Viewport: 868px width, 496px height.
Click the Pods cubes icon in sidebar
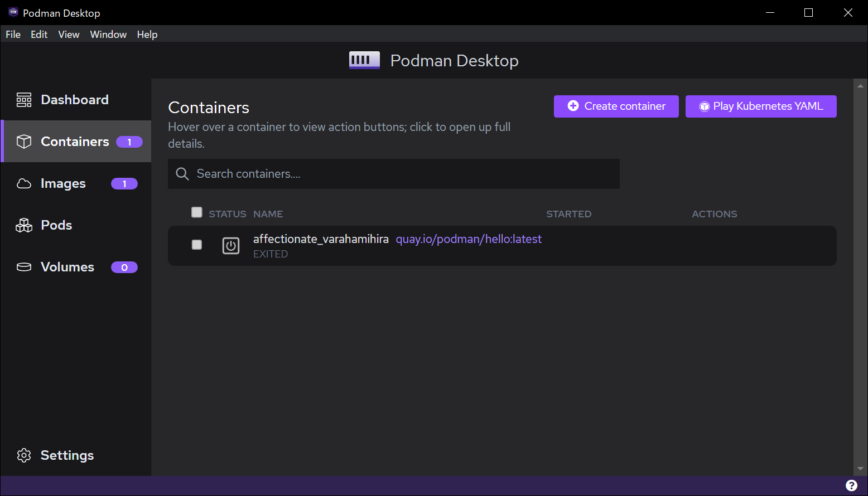(24, 225)
